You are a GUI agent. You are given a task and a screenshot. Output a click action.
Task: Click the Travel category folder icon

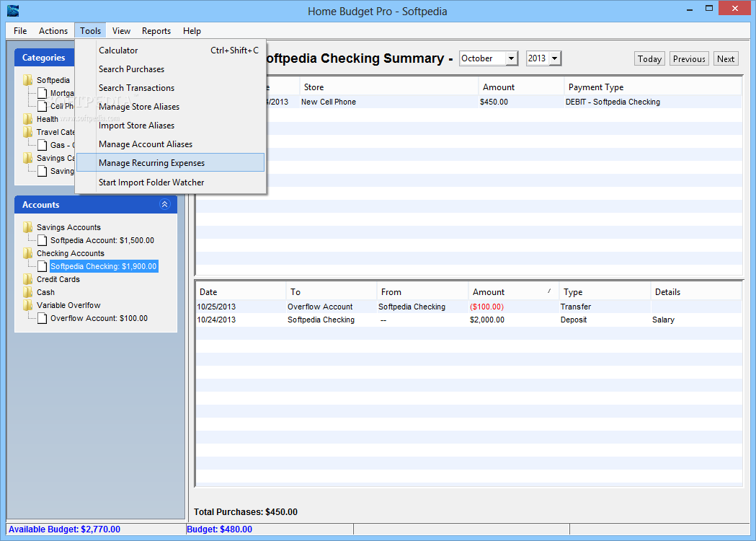coord(27,132)
